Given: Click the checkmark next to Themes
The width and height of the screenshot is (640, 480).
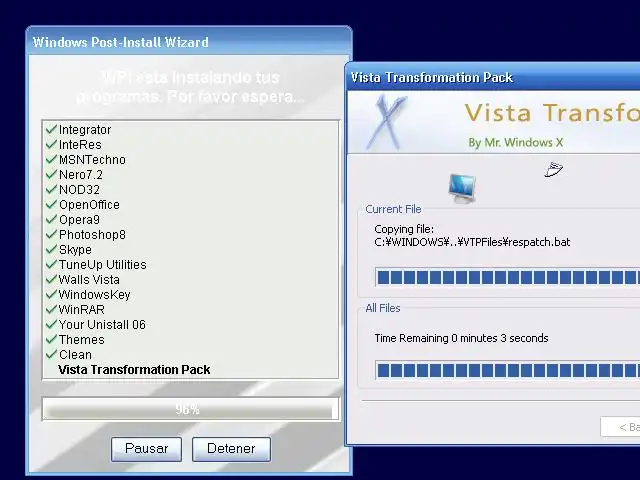Looking at the screenshot, I should (51, 339).
